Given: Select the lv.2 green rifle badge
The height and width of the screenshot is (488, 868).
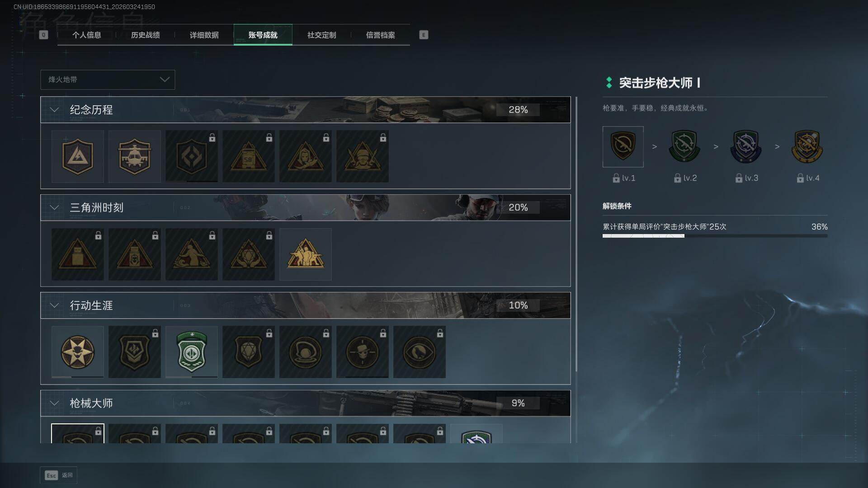Looking at the screenshot, I should (684, 147).
